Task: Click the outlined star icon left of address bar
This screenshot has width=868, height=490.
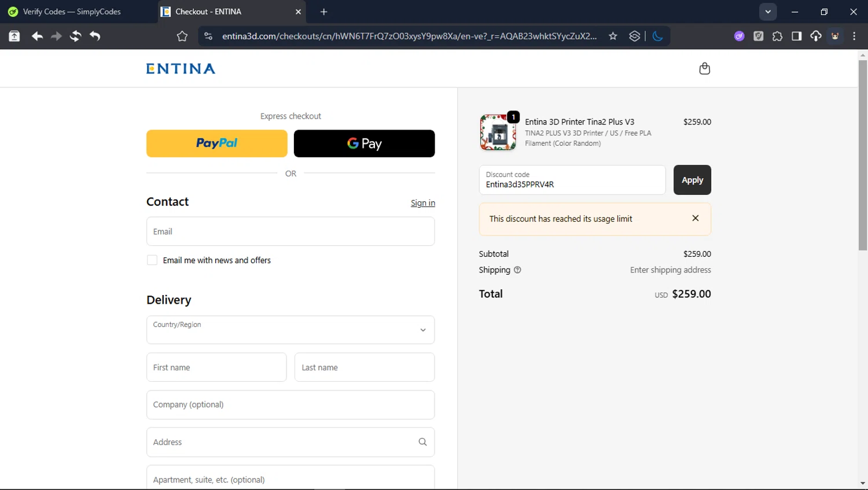Action: click(x=182, y=36)
